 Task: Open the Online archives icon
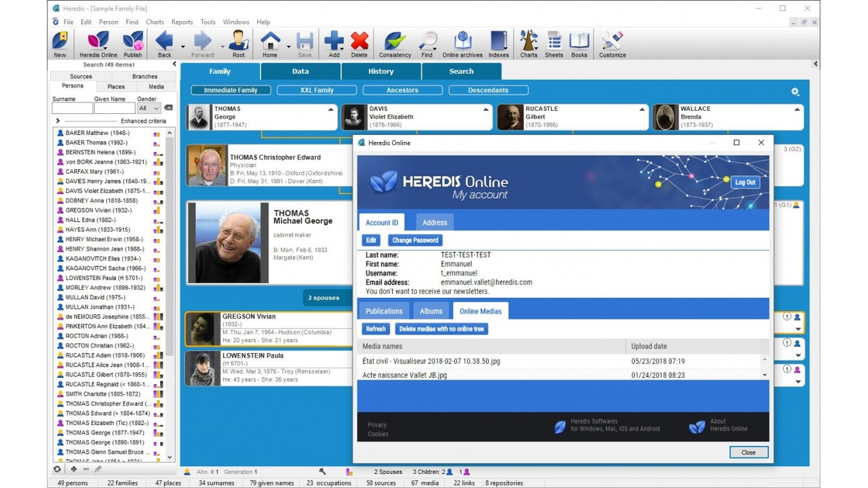(x=462, y=44)
